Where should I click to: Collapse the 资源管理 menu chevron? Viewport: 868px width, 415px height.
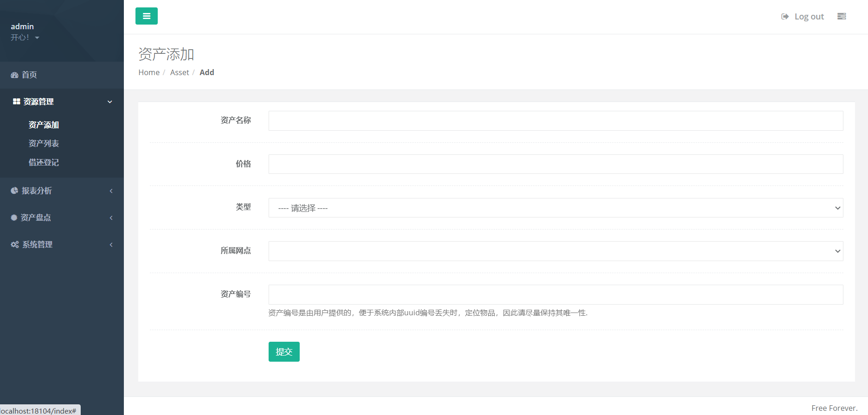pyautogui.click(x=110, y=102)
